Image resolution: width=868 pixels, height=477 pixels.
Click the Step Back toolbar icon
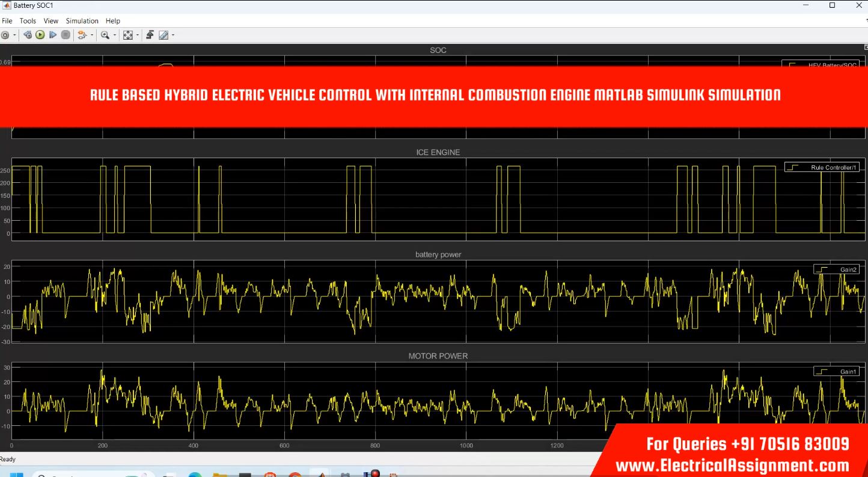28,35
